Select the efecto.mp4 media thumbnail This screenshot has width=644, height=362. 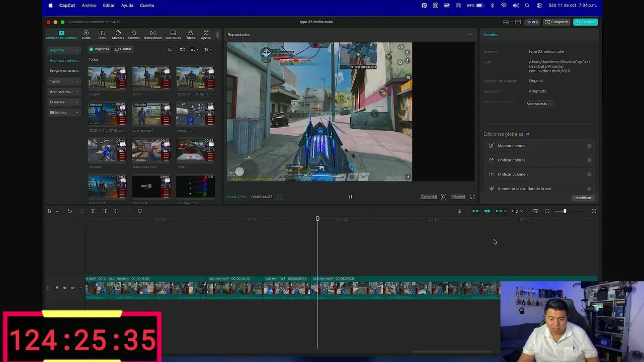pyautogui.click(x=195, y=114)
